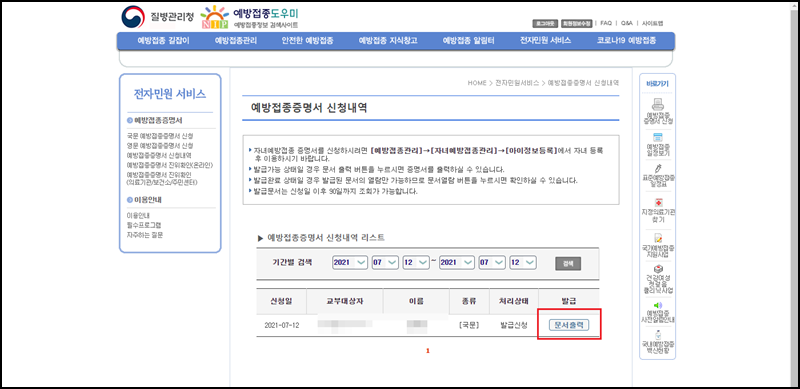Open the end year 2021 dropdown
Image resolution: width=800 pixels, height=389 pixels.
(x=457, y=262)
